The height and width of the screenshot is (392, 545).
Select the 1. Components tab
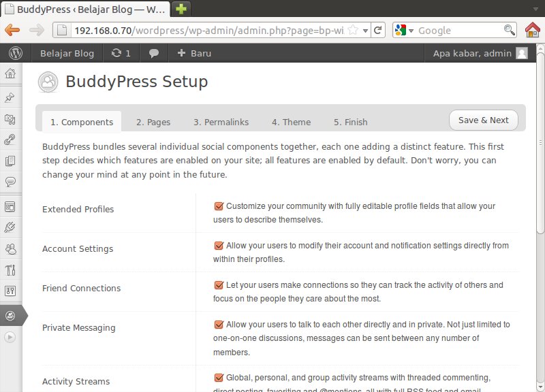(x=82, y=122)
